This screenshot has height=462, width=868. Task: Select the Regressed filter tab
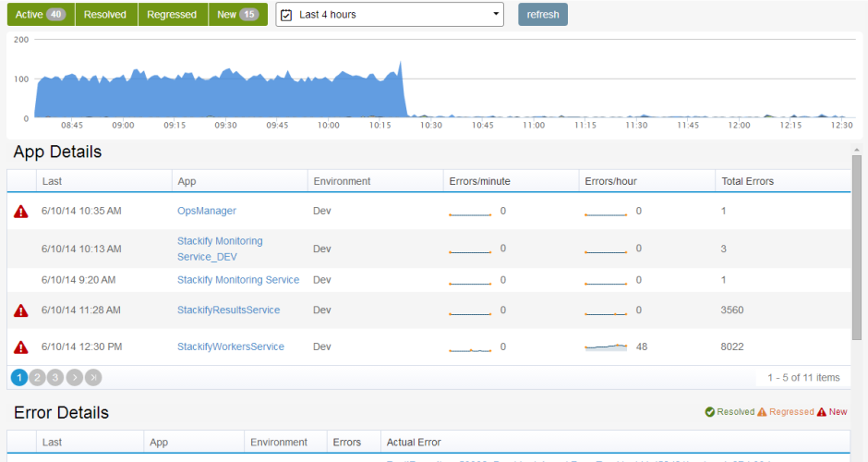(173, 15)
